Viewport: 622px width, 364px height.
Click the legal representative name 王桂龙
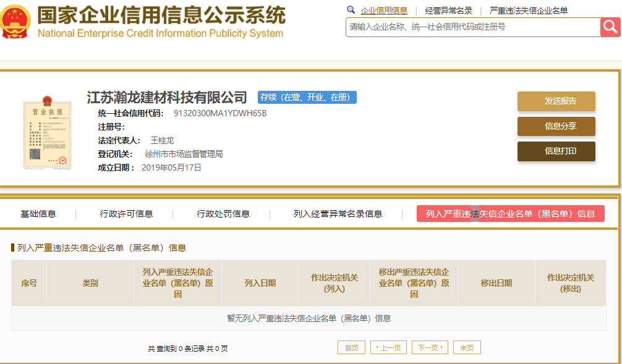(x=162, y=140)
